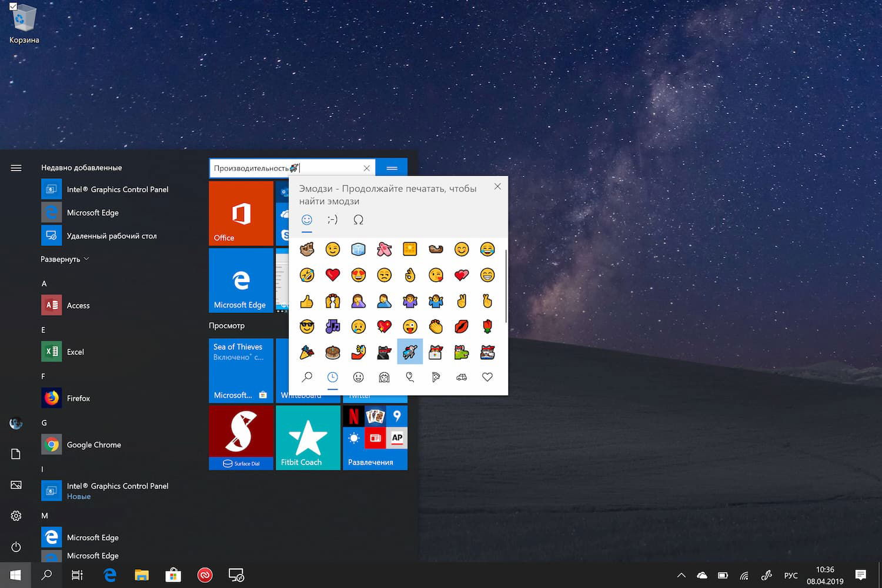The image size is (882, 588).
Task: Launch the Sea of Thieves tile
Action: point(240,370)
